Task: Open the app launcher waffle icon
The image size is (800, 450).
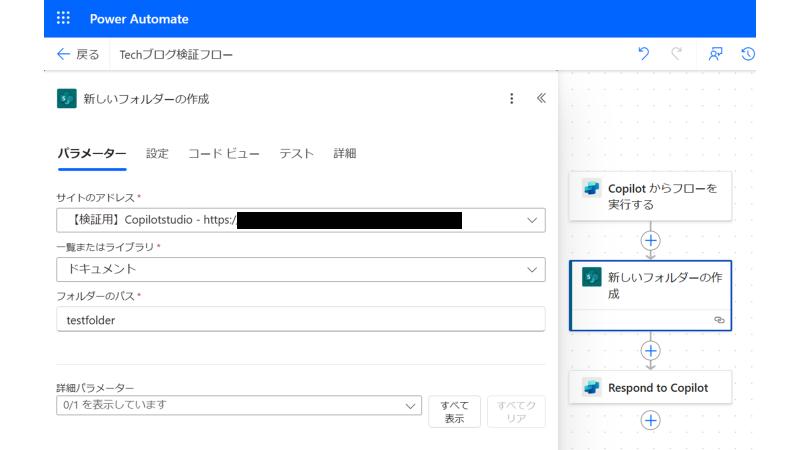Action: (x=63, y=18)
